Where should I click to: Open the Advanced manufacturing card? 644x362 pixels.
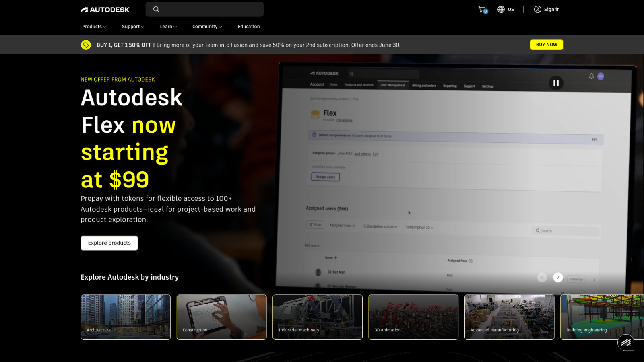tap(510, 317)
